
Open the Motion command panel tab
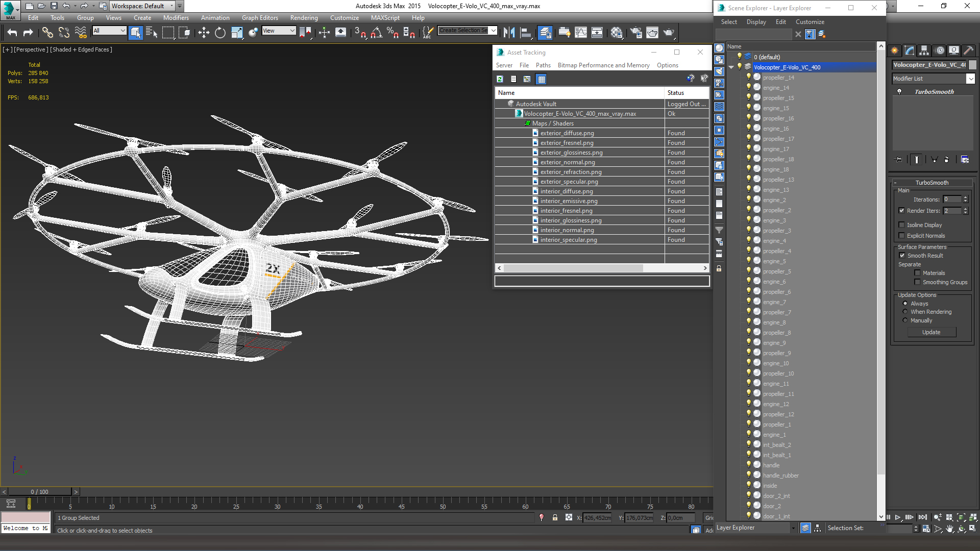pyautogui.click(x=939, y=51)
